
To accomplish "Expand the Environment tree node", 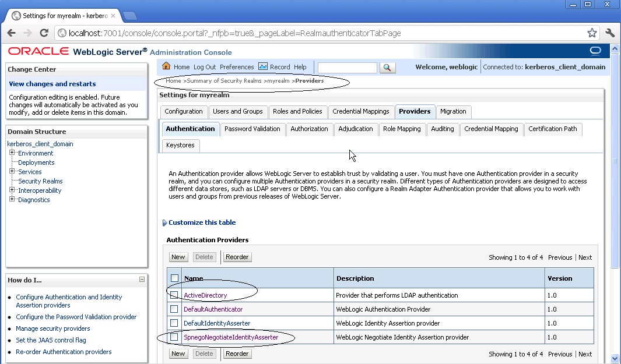I will tap(12, 153).
